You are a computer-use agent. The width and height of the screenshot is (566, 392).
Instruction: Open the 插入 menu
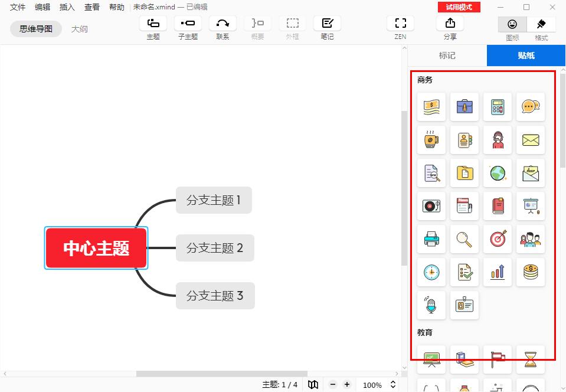point(66,7)
